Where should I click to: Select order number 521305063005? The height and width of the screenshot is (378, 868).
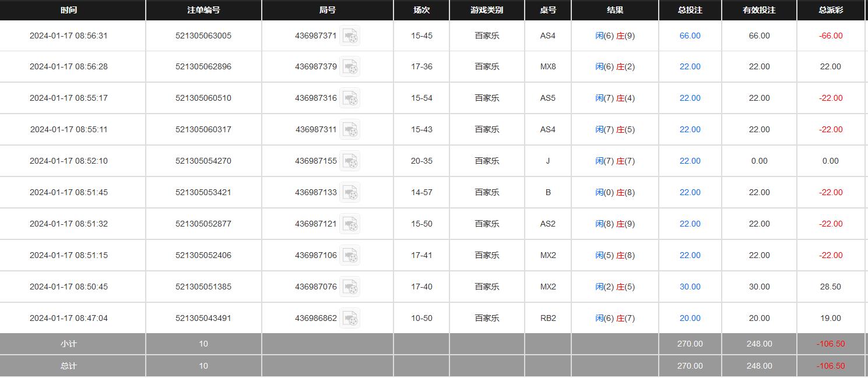tap(203, 36)
